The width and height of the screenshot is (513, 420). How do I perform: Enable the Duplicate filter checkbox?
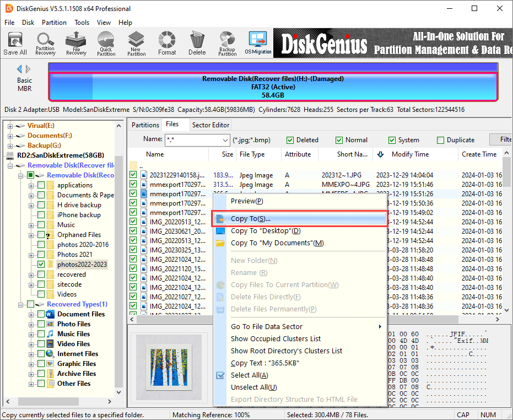tap(440, 140)
